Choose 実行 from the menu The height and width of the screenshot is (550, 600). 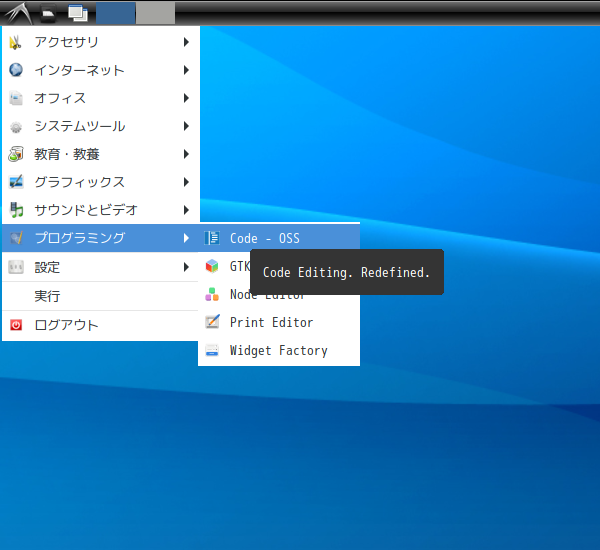[101, 296]
